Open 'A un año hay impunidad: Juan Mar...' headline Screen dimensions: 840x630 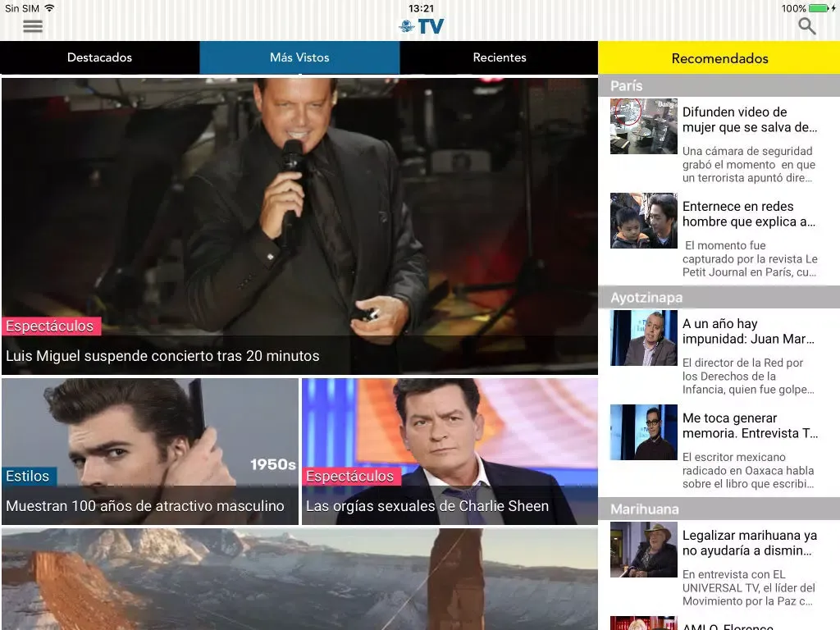pyautogui.click(x=748, y=331)
